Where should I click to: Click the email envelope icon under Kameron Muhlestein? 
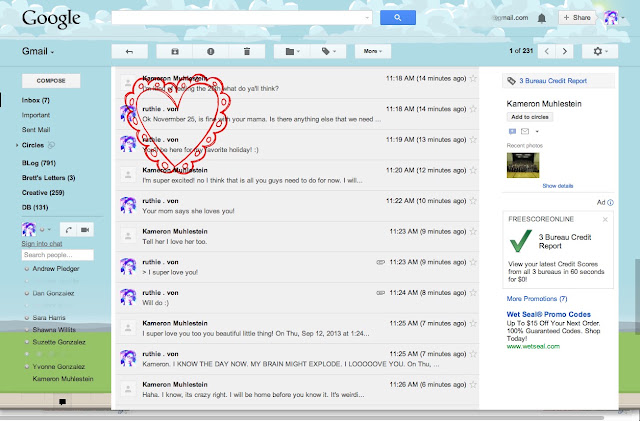coord(525,131)
